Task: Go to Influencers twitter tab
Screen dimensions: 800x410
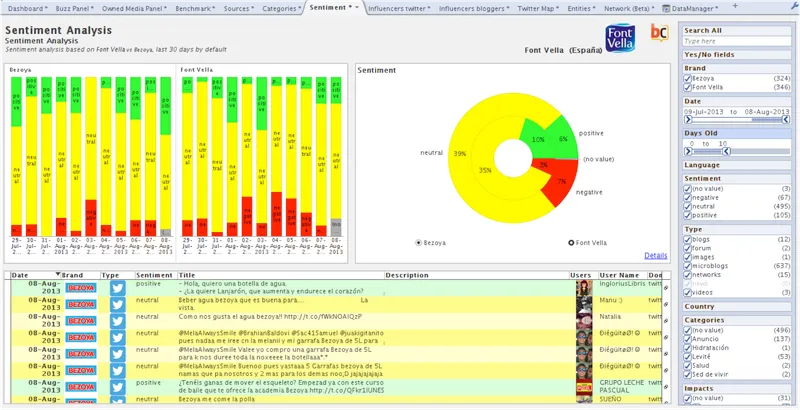Action: click(x=399, y=9)
